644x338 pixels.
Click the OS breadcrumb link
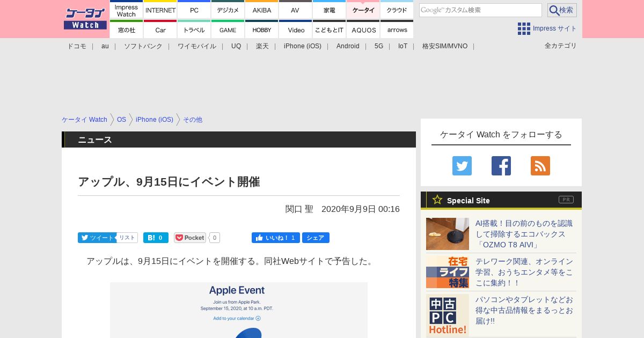pos(121,120)
